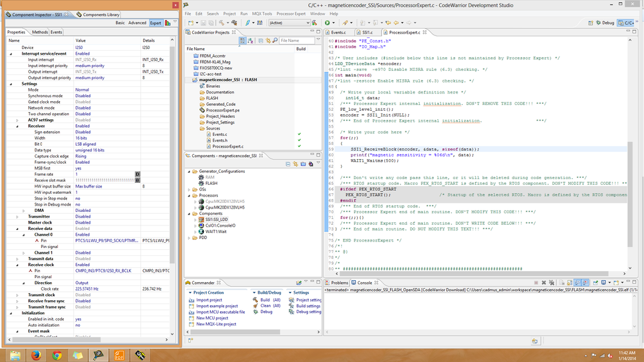Image resolution: width=644 pixels, height=362 pixels.
Task: Click the Build (All) command icon
Action: 255,300
